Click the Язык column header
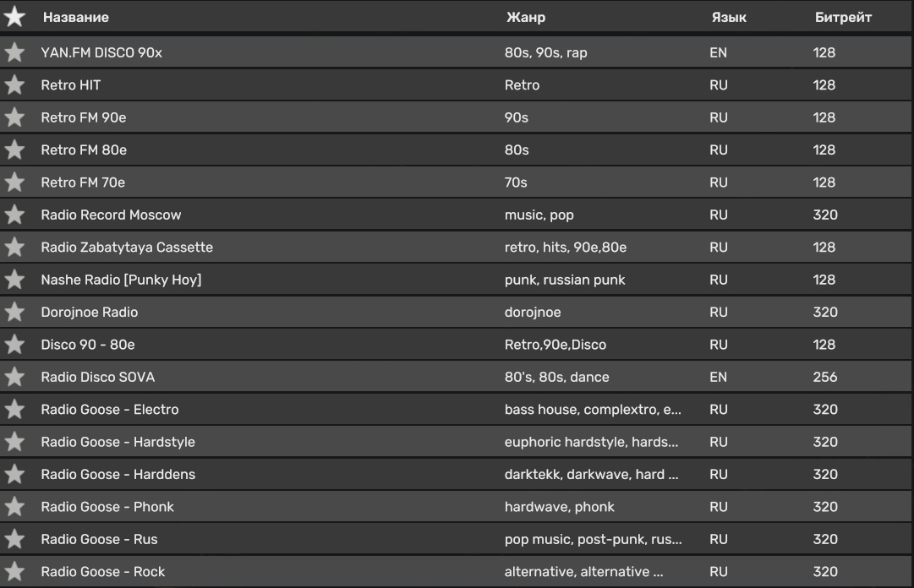Screen dimensions: 914x588 coord(729,17)
